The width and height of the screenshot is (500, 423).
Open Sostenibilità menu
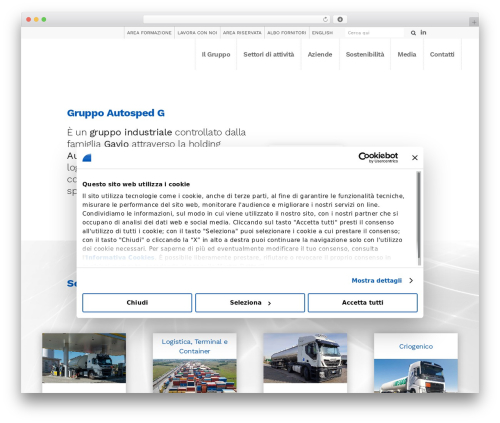tap(365, 54)
